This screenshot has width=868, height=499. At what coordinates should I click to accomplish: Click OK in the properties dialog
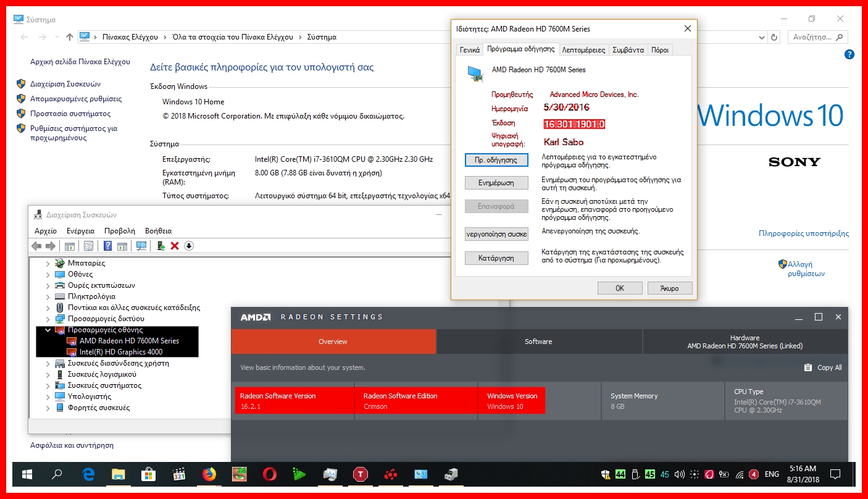(620, 288)
